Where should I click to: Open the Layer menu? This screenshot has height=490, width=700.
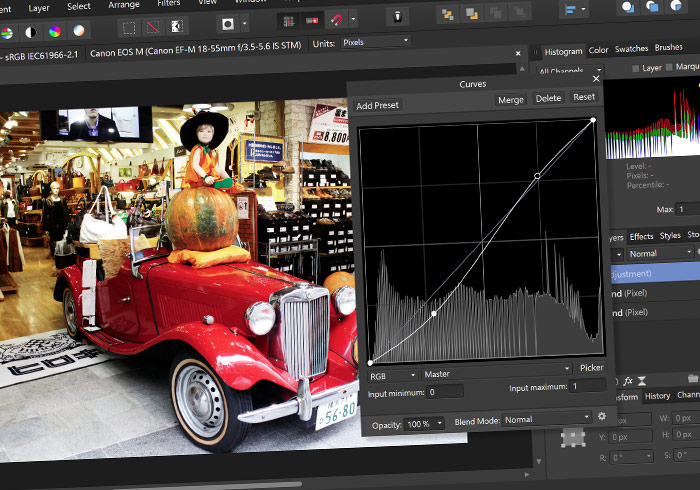point(39,8)
